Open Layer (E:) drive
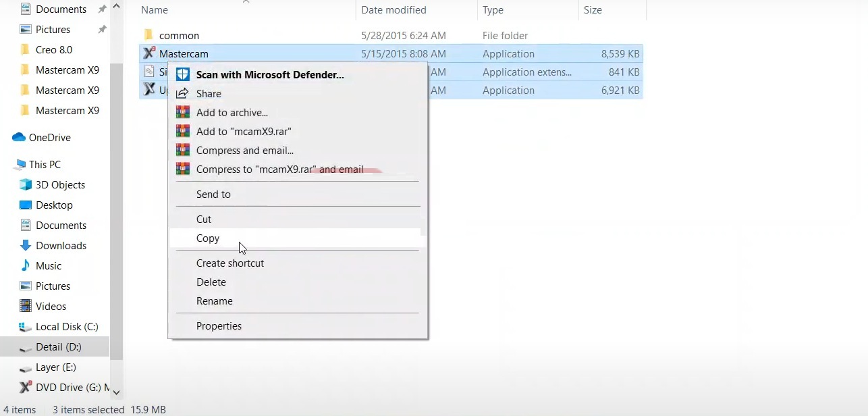This screenshot has height=416, width=868. pyautogui.click(x=55, y=367)
